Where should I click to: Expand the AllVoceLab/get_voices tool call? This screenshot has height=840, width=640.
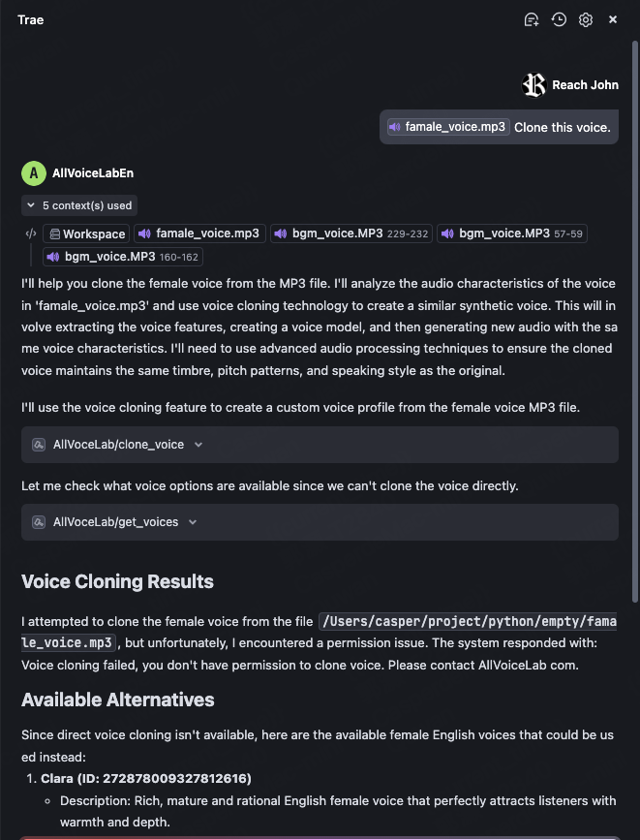click(193, 522)
